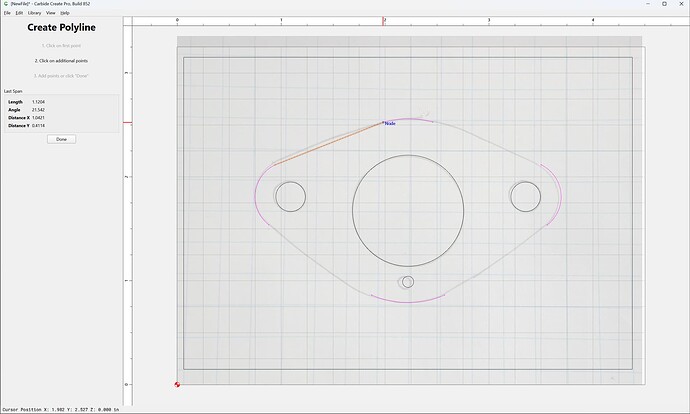Open the Help menu
This screenshot has width=690, height=414.
[x=65, y=13]
